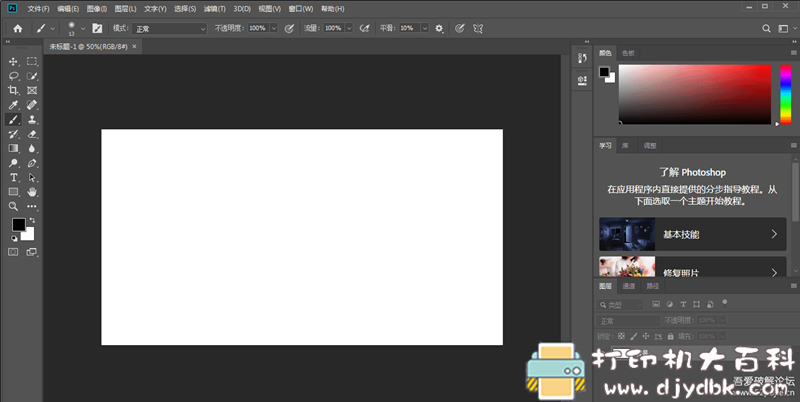800x402 pixels.
Task: Select the Hand tool
Action: [32, 192]
